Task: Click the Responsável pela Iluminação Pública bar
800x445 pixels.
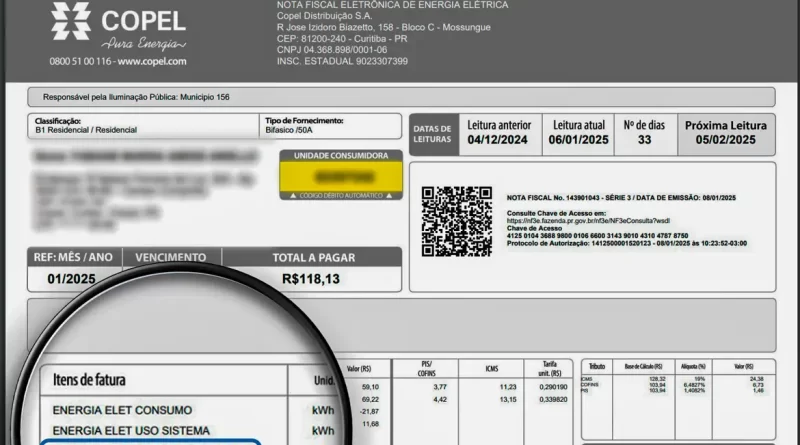Action: point(400,97)
